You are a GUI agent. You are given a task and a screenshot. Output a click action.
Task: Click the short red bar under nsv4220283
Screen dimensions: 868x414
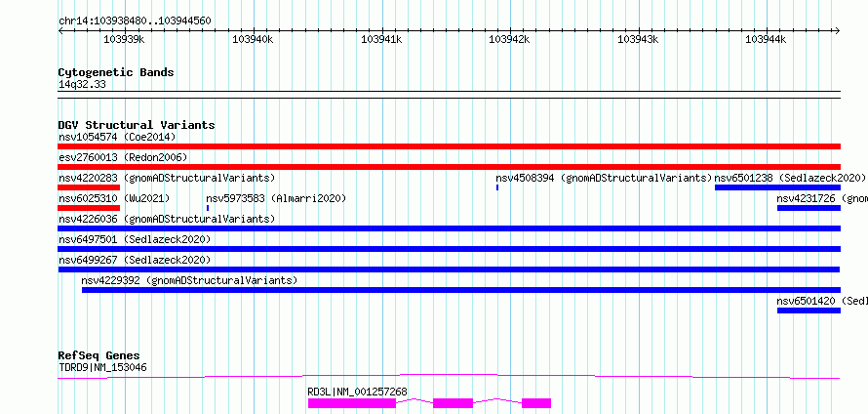click(x=89, y=187)
